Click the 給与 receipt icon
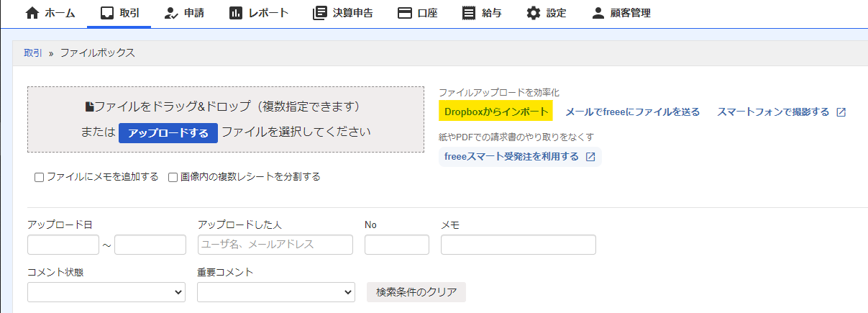The image size is (868, 313). 469,13
